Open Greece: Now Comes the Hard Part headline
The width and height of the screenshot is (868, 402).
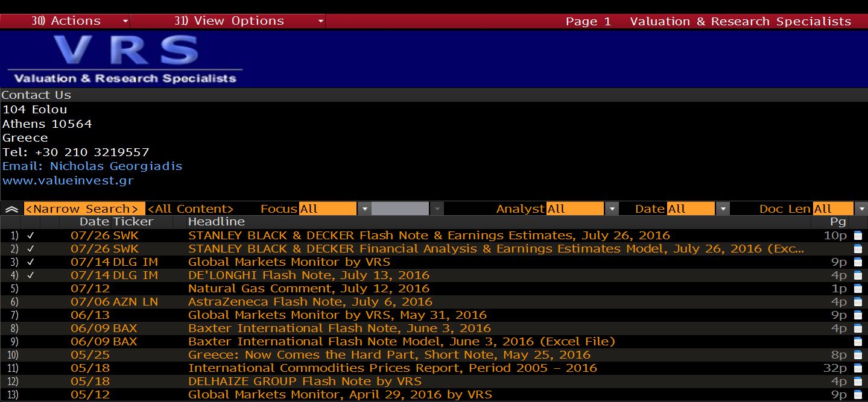coord(389,355)
